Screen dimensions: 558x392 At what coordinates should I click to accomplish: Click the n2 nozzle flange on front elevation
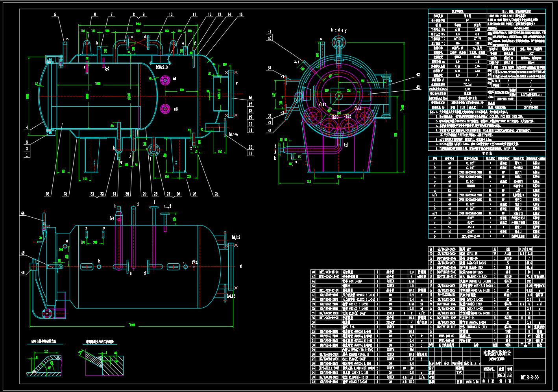[x=164, y=109]
